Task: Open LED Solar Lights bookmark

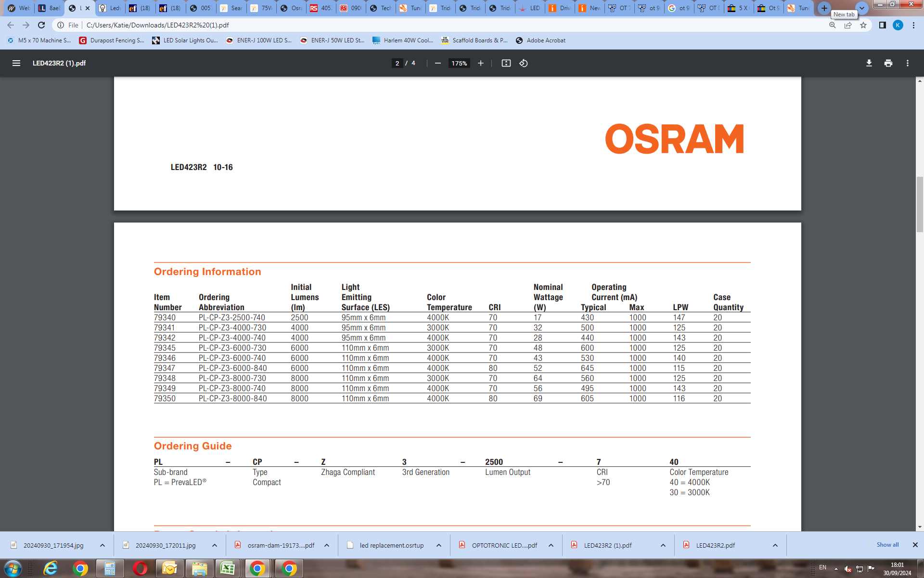Action: [185, 40]
